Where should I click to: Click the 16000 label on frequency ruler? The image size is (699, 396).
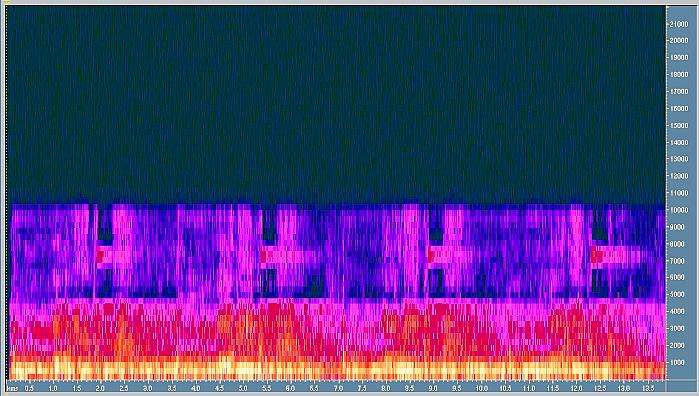tap(679, 108)
